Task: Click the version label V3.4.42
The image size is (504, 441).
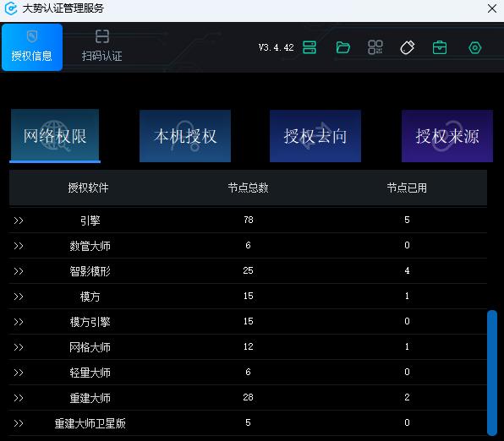Action: pyautogui.click(x=277, y=47)
